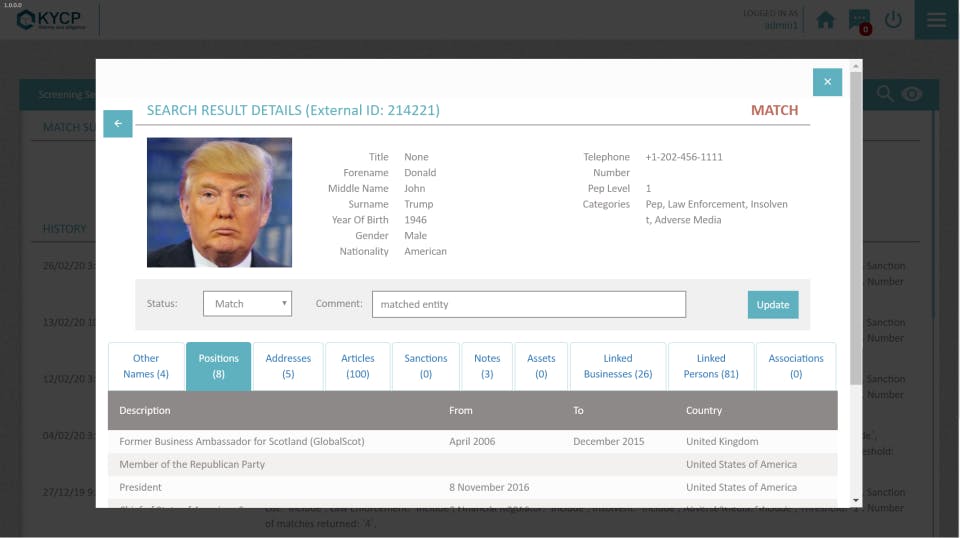This screenshot has height=538, width=960.
Task: Click the April 2006 date cell
Action: pyautogui.click(x=472, y=441)
